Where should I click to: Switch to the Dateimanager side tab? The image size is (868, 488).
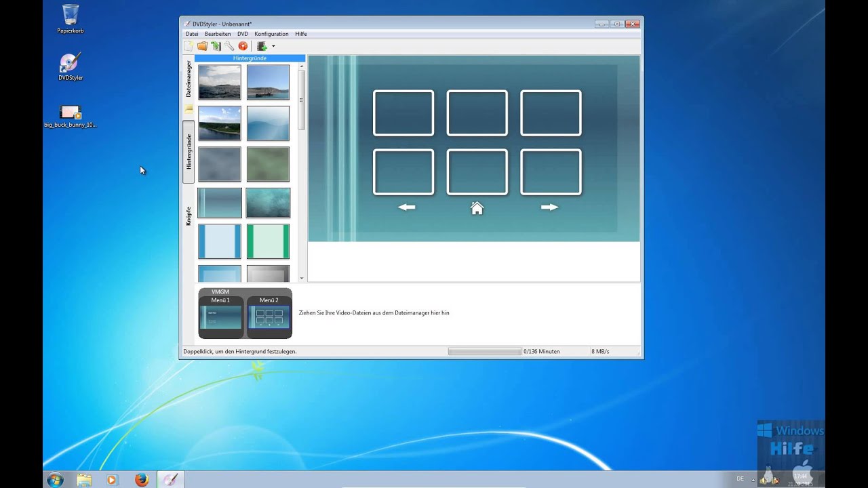[189, 79]
